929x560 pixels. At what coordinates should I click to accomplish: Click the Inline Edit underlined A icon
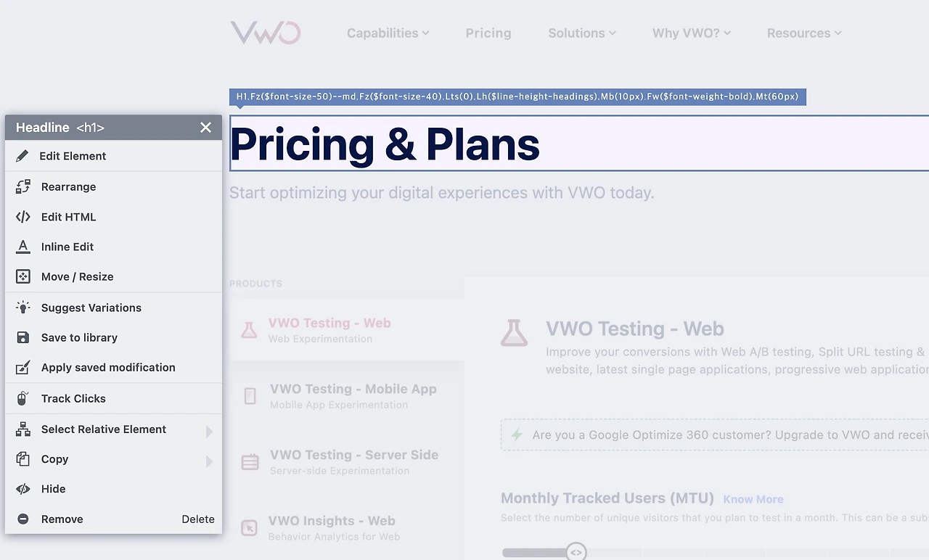(23, 247)
